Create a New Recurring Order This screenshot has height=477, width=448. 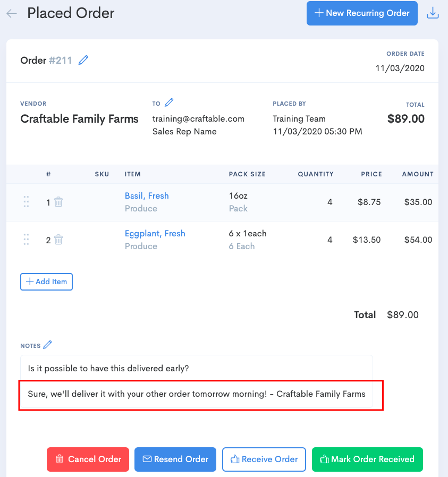pos(362,13)
